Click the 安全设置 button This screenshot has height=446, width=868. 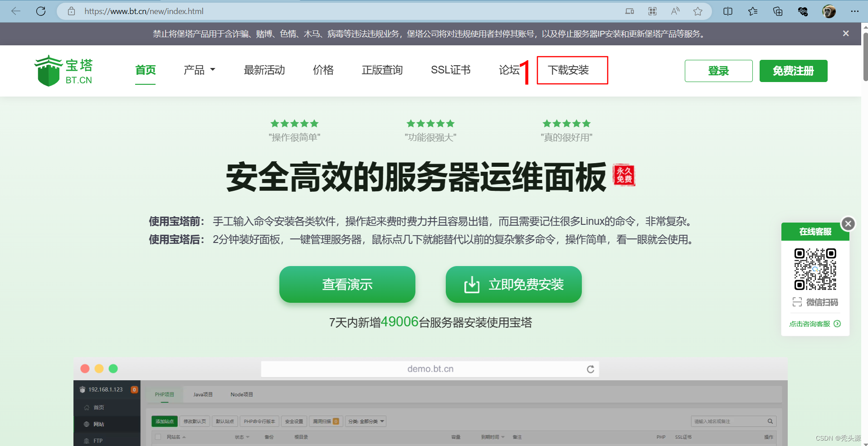coord(294,421)
